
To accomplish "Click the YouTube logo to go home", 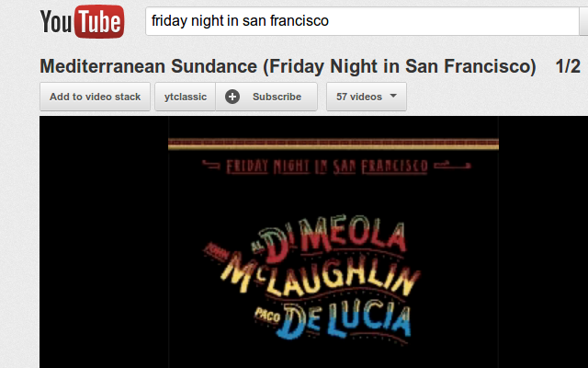I will point(82,21).
